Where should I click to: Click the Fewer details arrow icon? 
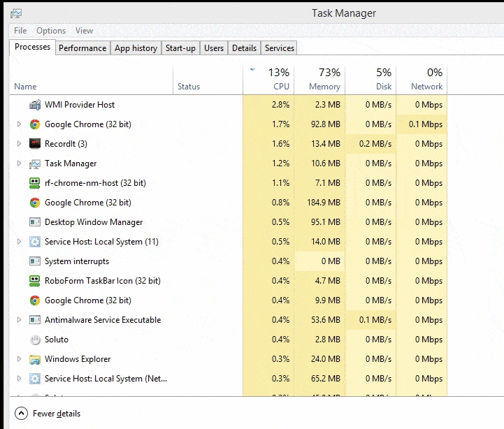21,414
